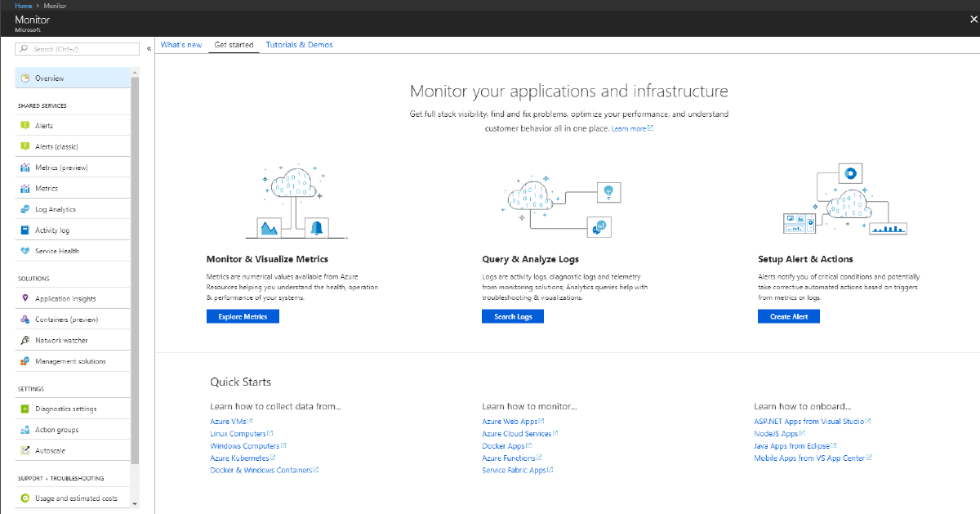Switch to the What's new tab
The width and height of the screenshot is (980, 514).
point(180,45)
